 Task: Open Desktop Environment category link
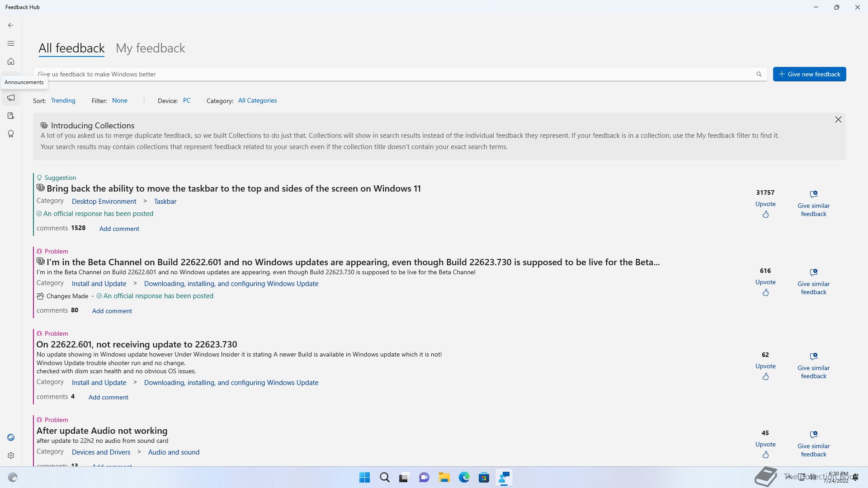point(104,201)
